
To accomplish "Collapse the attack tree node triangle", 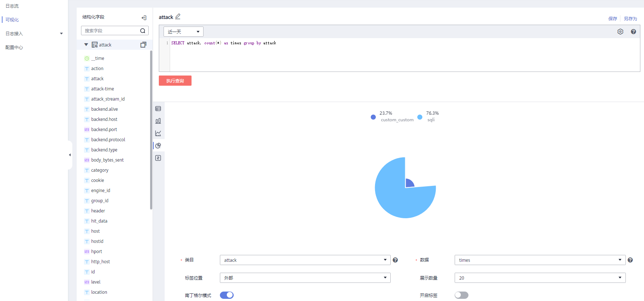I will pos(86,45).
